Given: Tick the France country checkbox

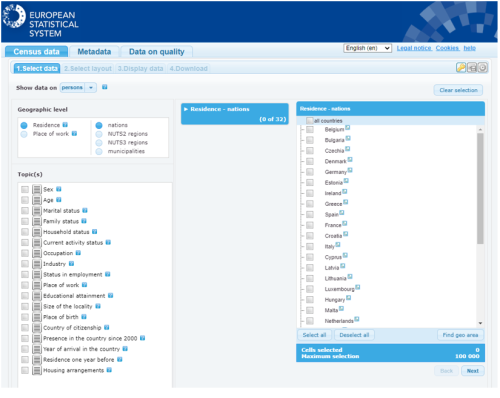Looking at the screenshot, I should pyautogui.click(x=310, y=225).
